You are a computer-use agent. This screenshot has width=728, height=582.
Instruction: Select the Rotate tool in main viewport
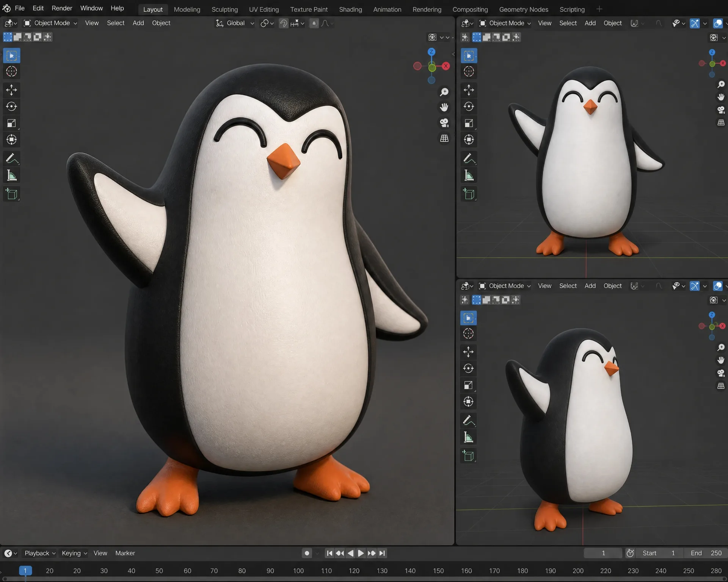pos(11,106)
